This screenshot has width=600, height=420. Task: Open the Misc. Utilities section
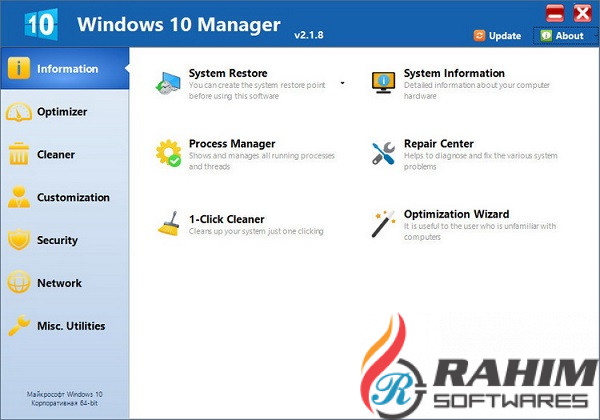65,326
